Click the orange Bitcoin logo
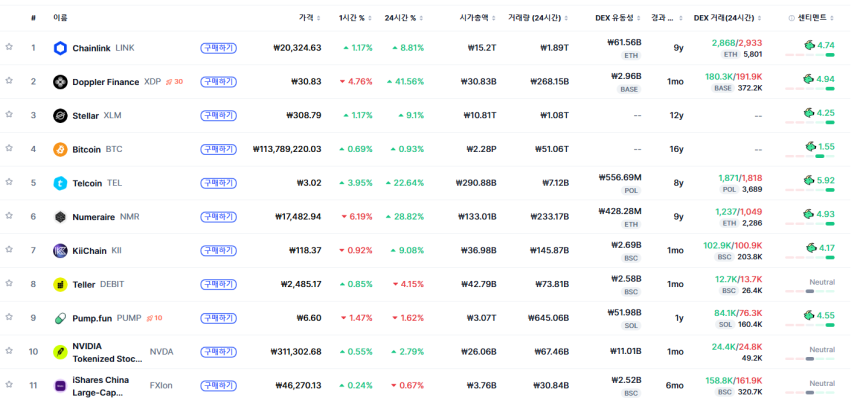 pos(60,150)
